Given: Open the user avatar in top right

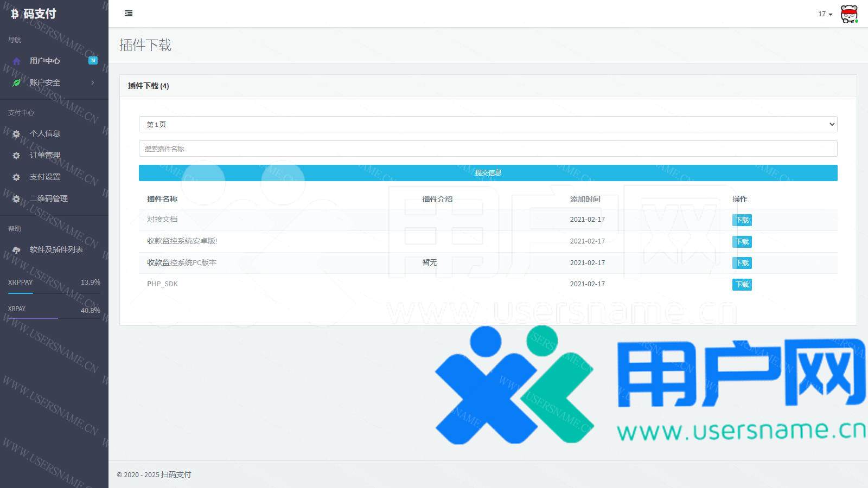Looking at the screenshot, I should [x=849, y=14].
